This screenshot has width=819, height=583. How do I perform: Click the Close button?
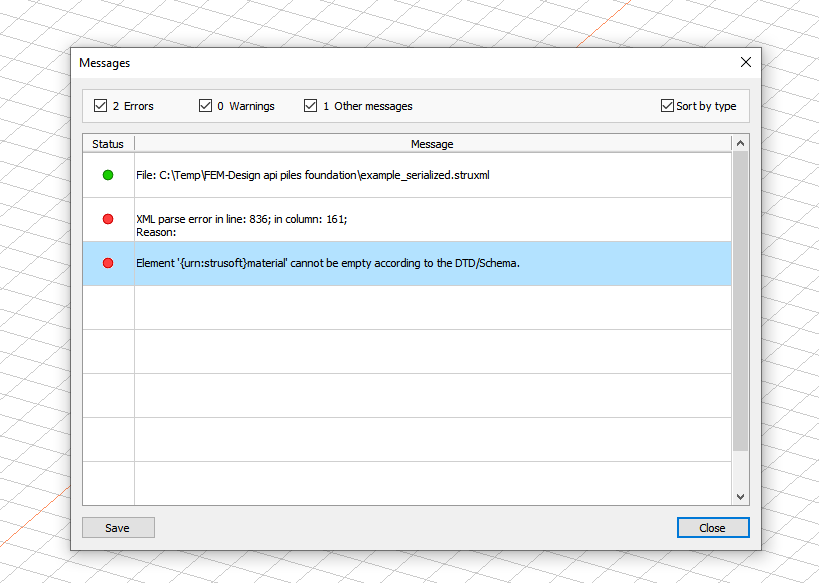[713, 528]
